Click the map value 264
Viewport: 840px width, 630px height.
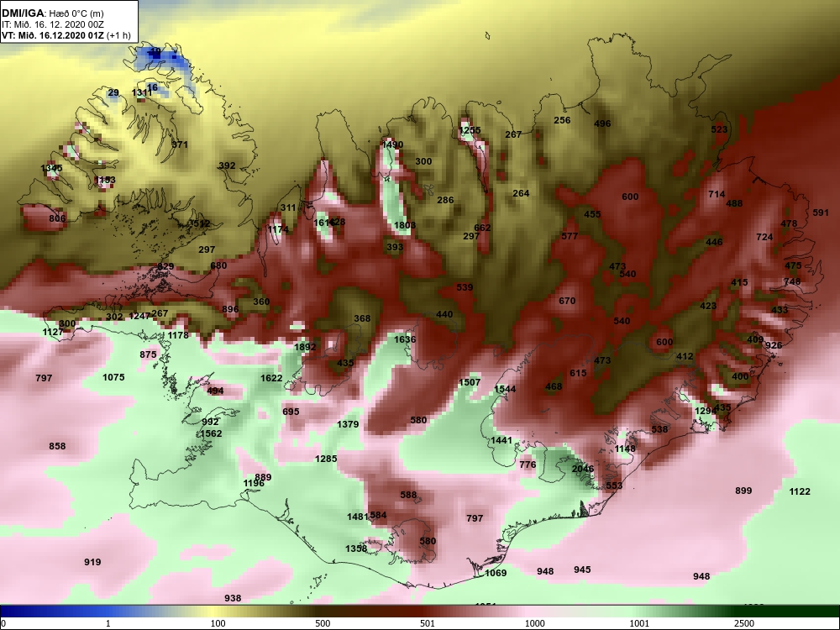(521, 193)
